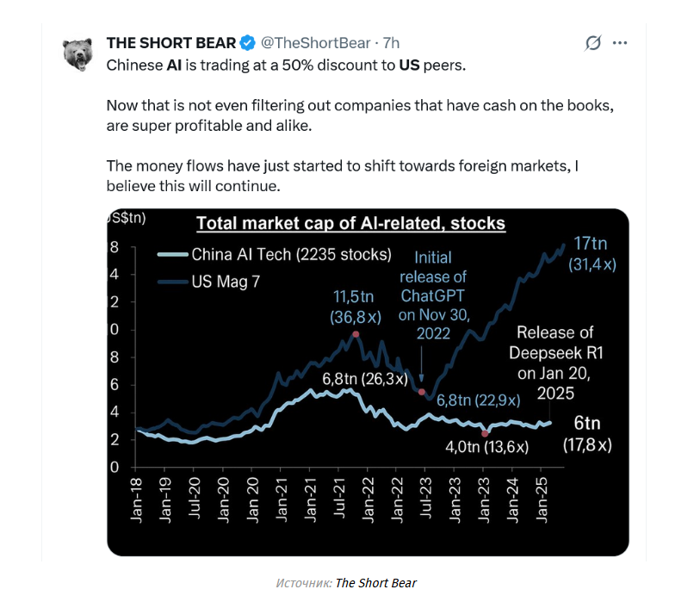Image resolution: width=700 pixels, height=608 pixels.
Task: Click the chart title about AI-related stocks
Action: pyautogui.click(x=350, y=224)
